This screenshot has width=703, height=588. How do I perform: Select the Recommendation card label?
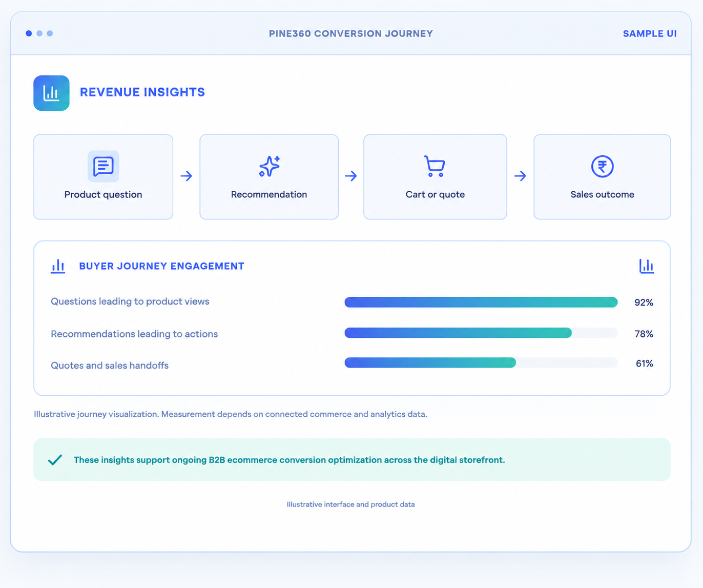(269, 194)
